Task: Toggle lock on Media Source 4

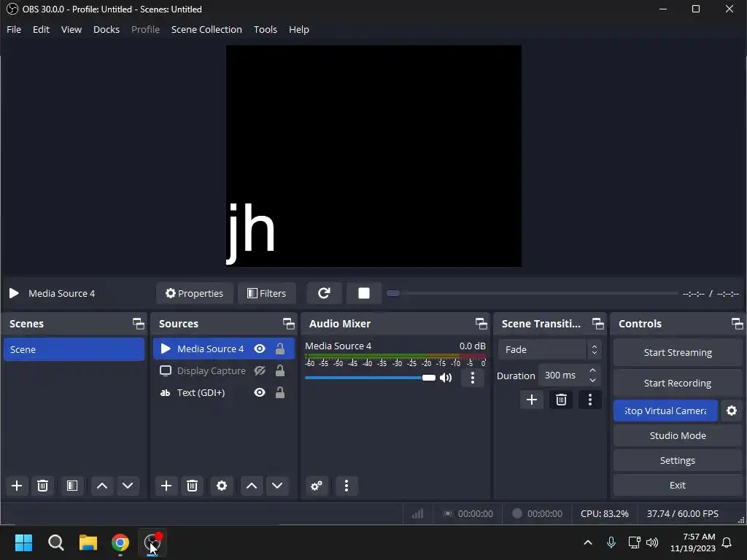Action: (x=280, y=349)
